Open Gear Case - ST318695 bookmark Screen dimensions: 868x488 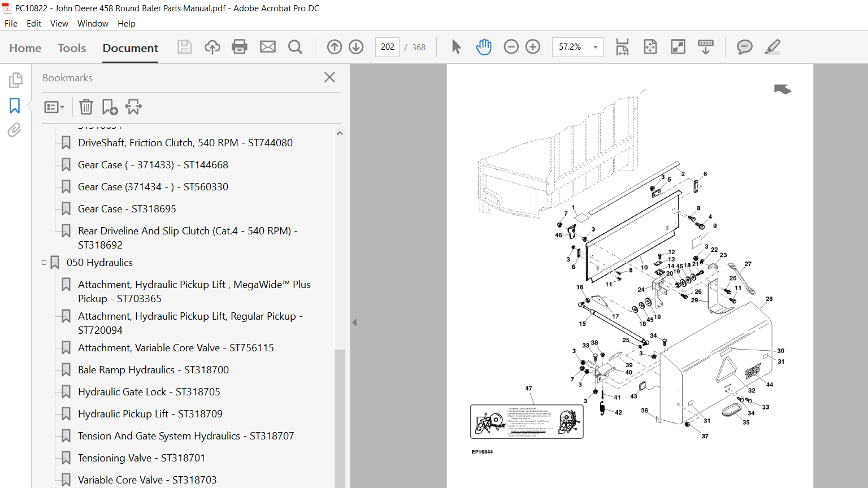tap(127, 209)
